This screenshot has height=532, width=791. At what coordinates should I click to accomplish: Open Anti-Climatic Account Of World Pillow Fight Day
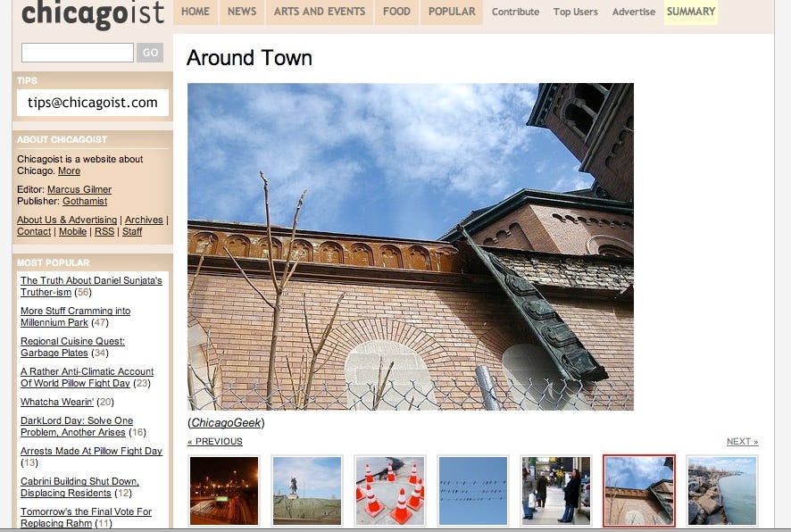pos(87,378)
